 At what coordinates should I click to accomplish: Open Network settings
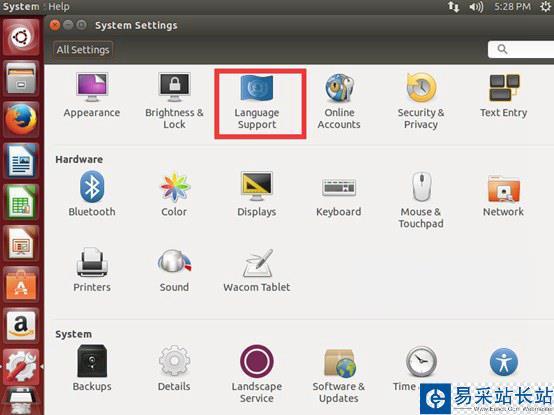503,195
